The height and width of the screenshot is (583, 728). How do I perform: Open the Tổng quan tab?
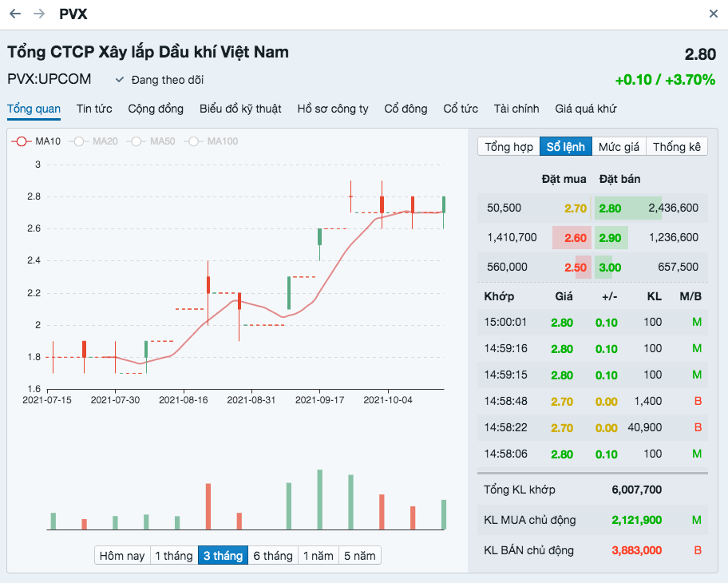[34, 109]
